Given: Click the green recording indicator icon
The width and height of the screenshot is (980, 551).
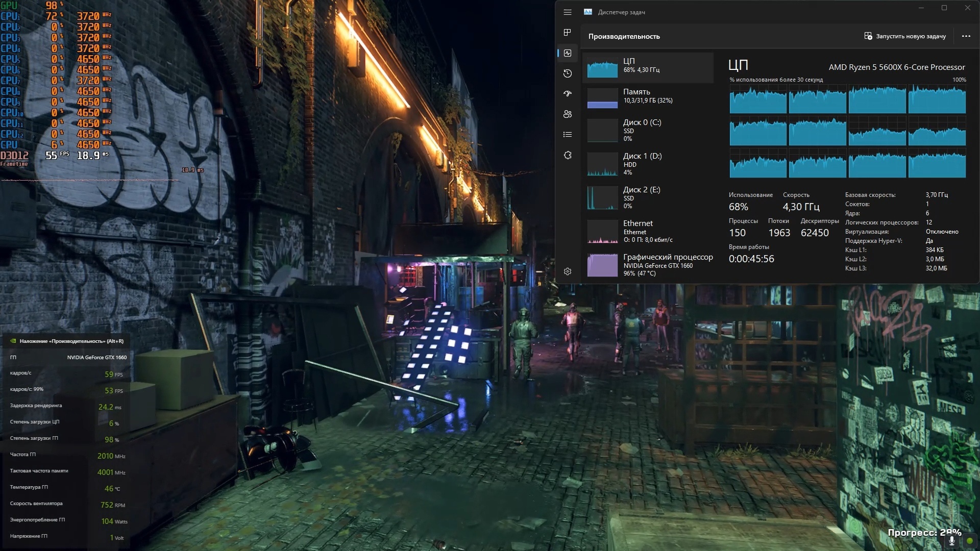Looking at the screenshot, I should click(x=970, y=541).
